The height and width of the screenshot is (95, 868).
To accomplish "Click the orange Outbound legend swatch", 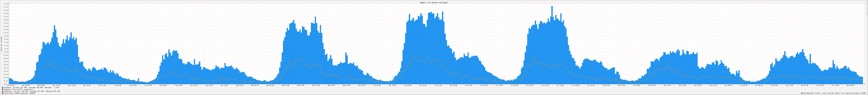I will pos(3,91).
